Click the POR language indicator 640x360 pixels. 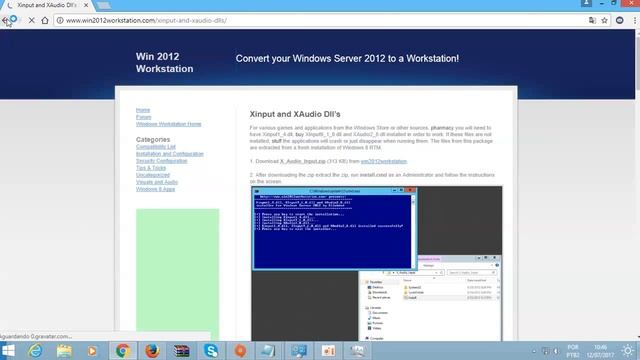(573, 351)
